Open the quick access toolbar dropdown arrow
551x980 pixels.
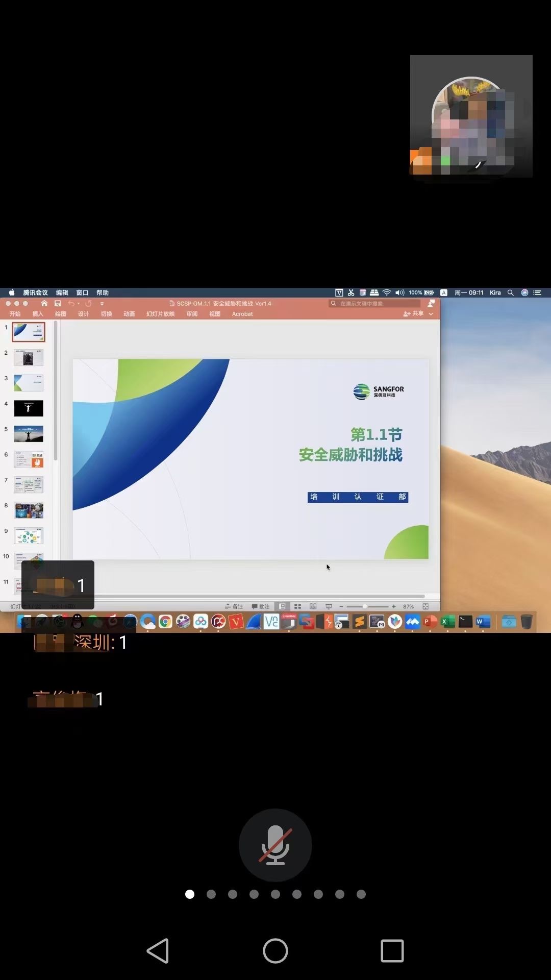(102, 304)
